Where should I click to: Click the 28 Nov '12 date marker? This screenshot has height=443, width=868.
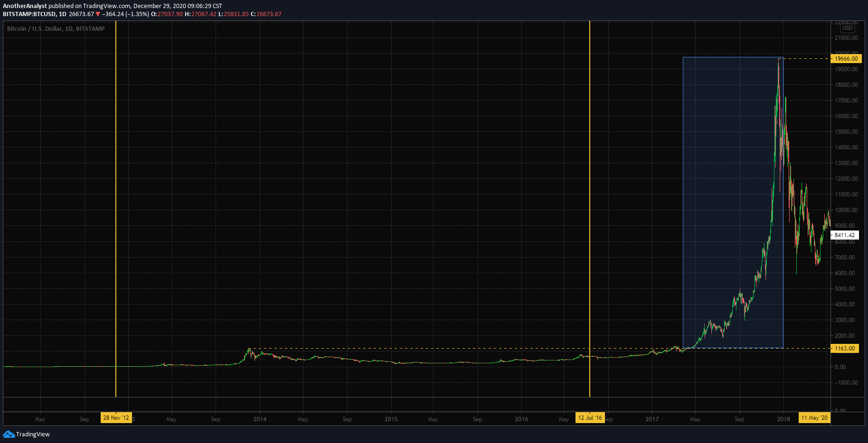click(x=116, y=418)
